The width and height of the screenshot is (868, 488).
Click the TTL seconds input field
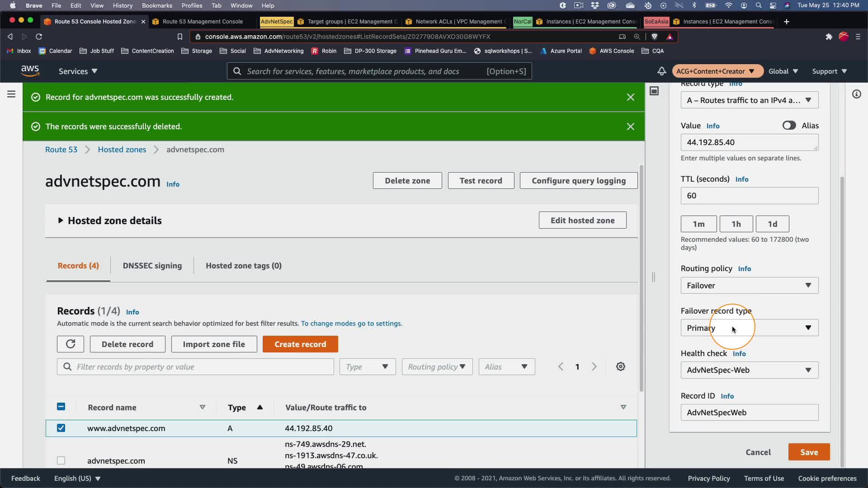(x=749, y=196)
